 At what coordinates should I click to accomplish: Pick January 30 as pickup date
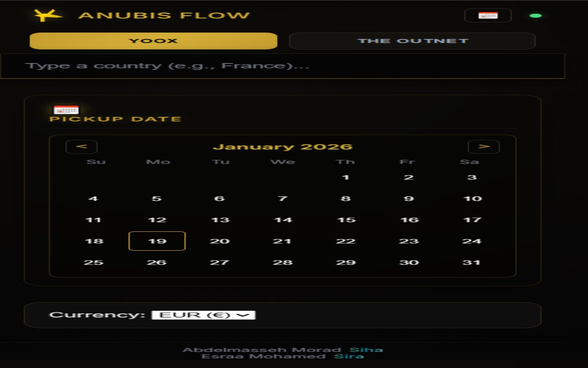click(x=408, y=262)
